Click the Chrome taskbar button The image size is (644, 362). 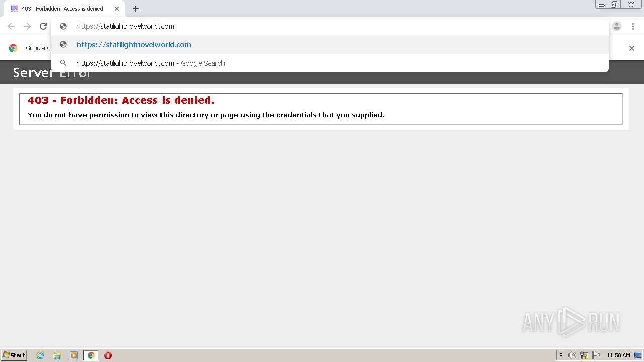(91, 355)
